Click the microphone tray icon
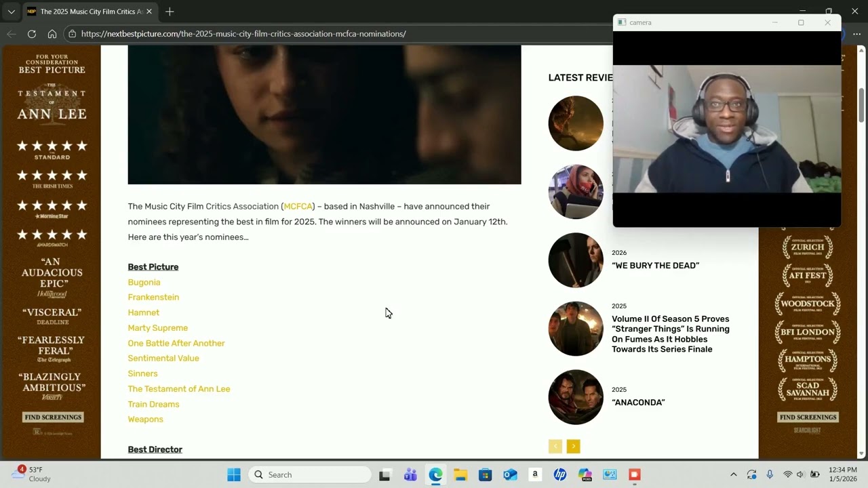 770,474
